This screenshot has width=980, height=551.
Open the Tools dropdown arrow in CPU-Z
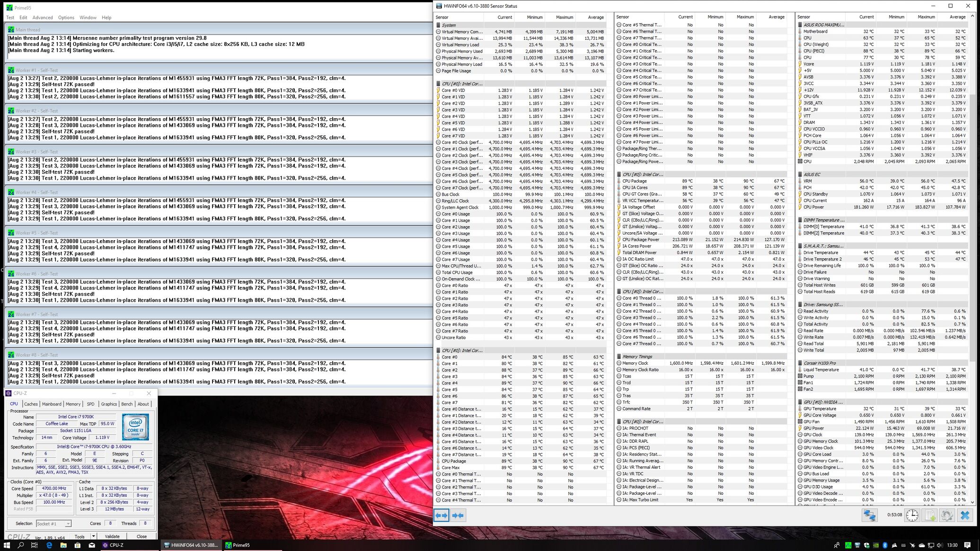tap(93, 536)
